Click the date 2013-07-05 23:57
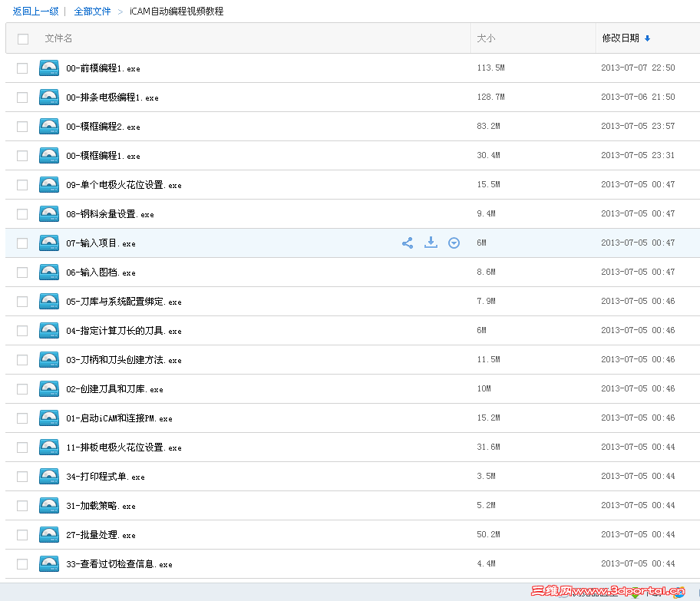Image resolution: width=700 pixels, height=601 pixels. coord(638,126)
